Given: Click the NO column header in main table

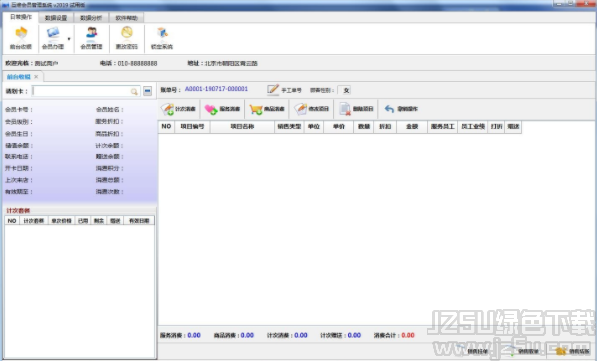Looking at the screenshot, I should 166,126.
